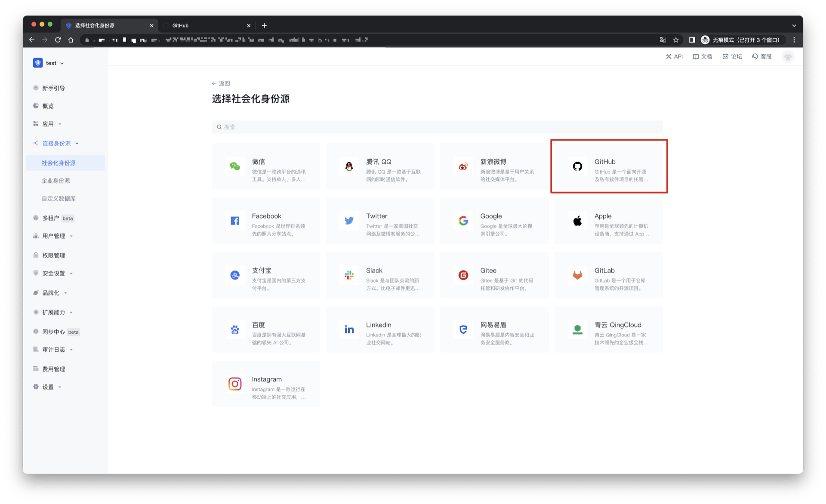This screenshot has width=826, height=504.
Task: Select the Instagram identity source
Action: click(265, 384)
